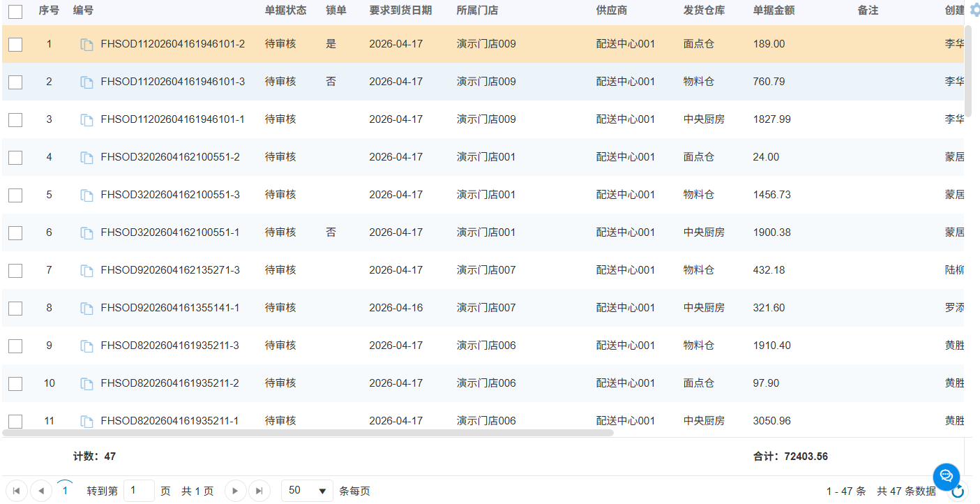Screen dimensions: 980x504
Task: Open order FHSOD9202604162135271-3
Action: [170, 270]
